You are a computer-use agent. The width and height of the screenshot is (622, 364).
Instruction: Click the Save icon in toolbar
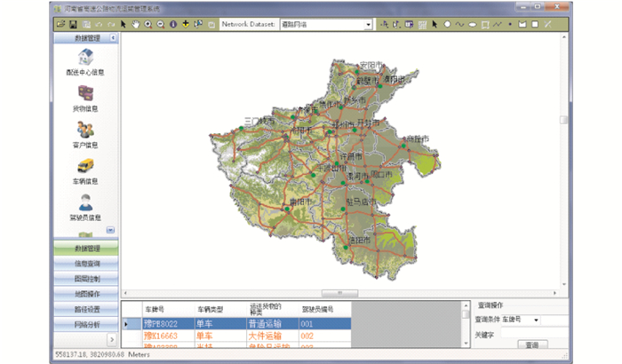pos(73,24)
